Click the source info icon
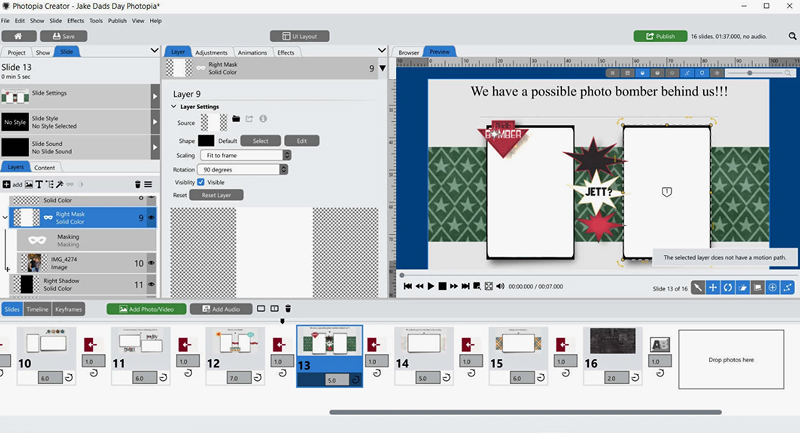Screen dimensions: 800x433 click(x=263, y=119)
